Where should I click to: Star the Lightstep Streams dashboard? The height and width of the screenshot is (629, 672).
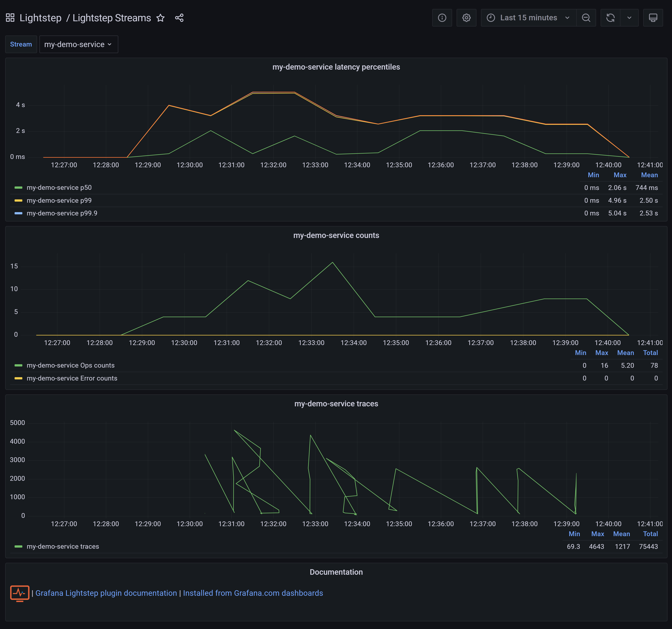(161, 18)
